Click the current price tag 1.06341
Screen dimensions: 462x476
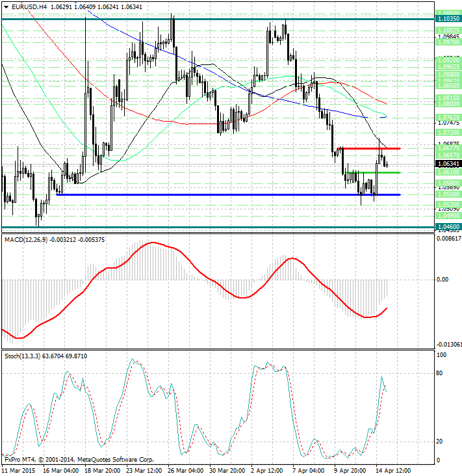[x=448, y=164]
